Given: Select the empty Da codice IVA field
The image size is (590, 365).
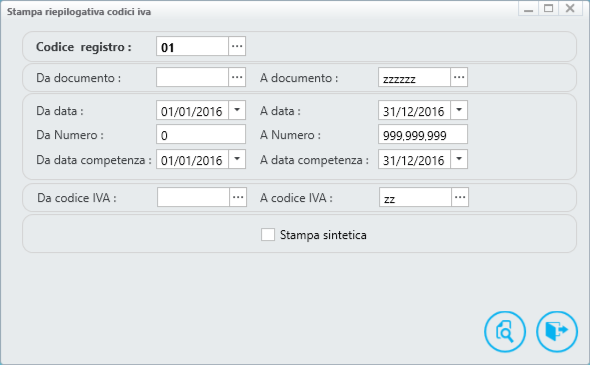Looking at the screenshot, I should [193, 197].
